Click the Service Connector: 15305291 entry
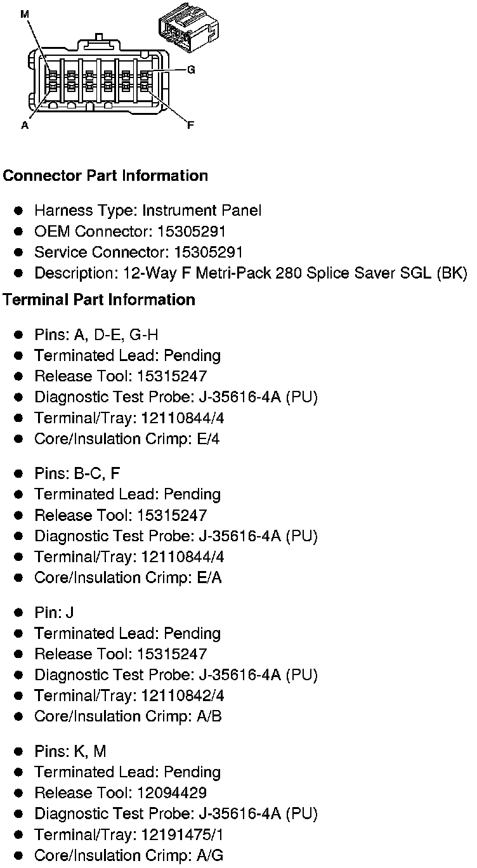 tap(138, 253)
